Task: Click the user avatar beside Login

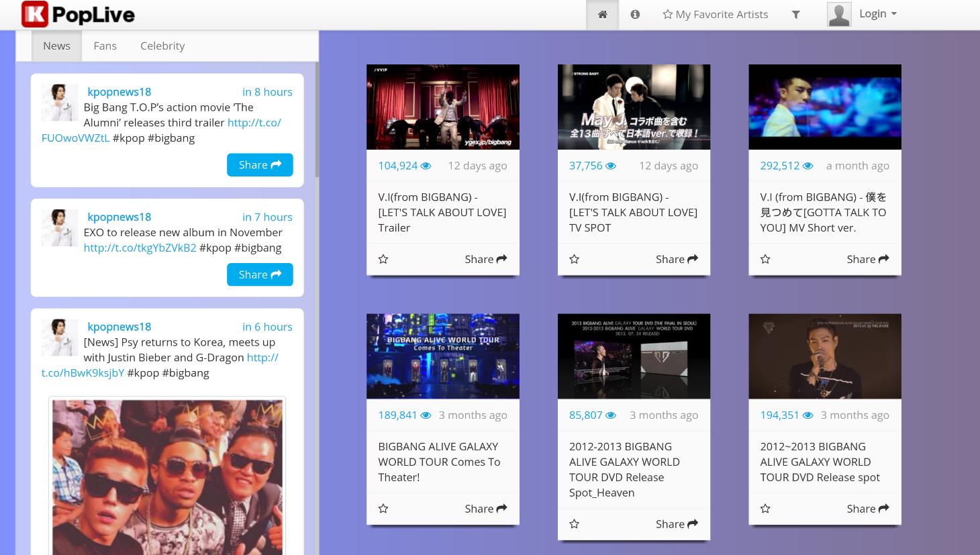Action: (x=839, y=14)
